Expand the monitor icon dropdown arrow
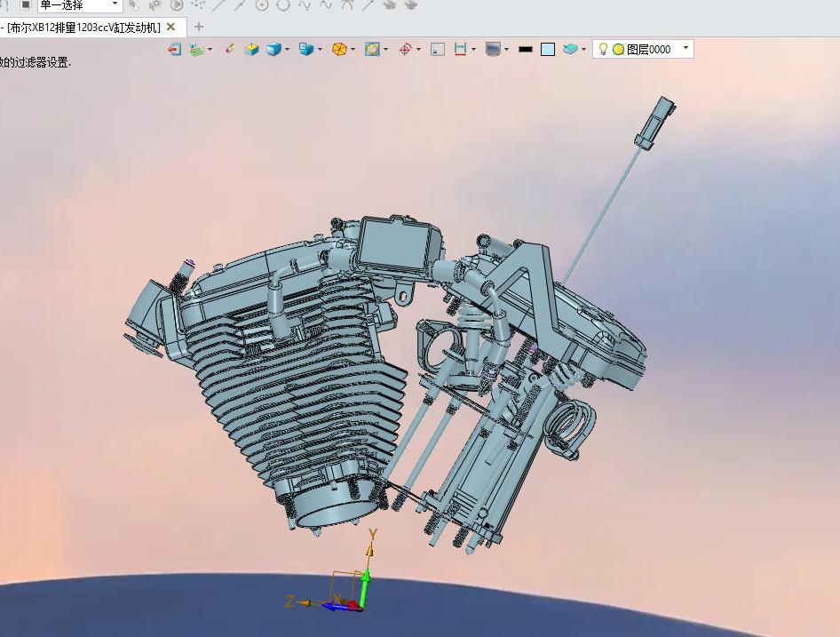This screenshot has width=840, height=637. coord(506,50)
